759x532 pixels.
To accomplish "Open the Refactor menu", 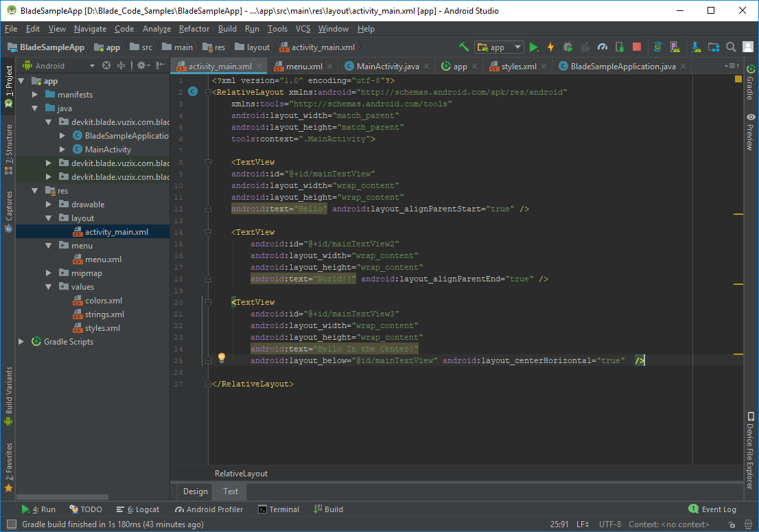I will pos(194,29).
